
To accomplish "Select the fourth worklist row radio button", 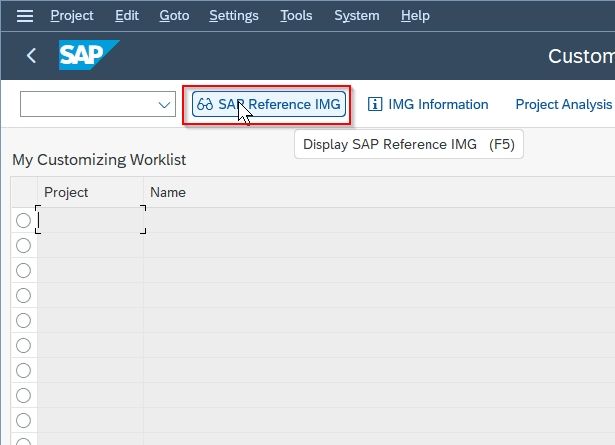I will click(x=24, y=295).
